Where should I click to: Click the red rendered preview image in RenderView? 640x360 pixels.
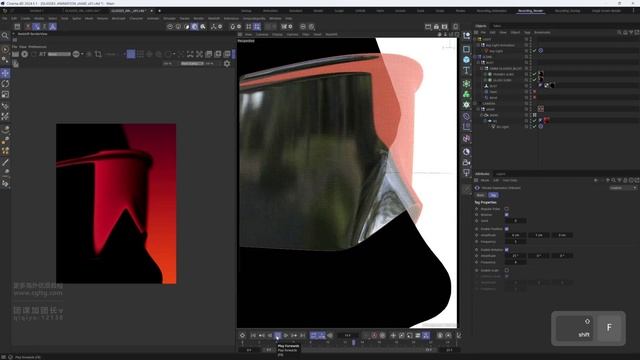click(x=116, y=204)
